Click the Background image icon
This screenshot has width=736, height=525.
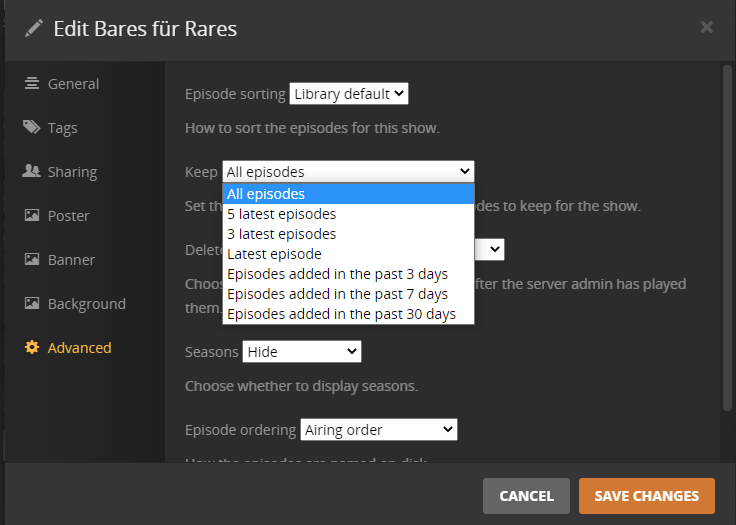pyautogui.click(x=32, y=303)
